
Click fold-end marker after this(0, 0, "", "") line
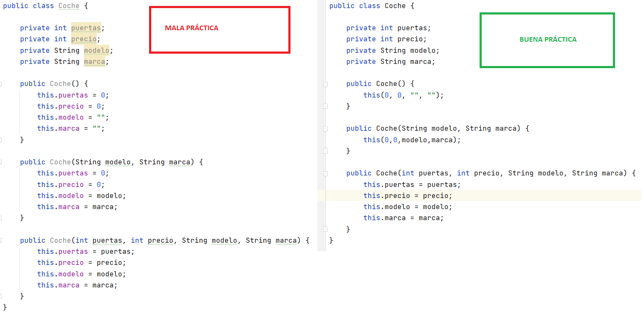[325, 106]
